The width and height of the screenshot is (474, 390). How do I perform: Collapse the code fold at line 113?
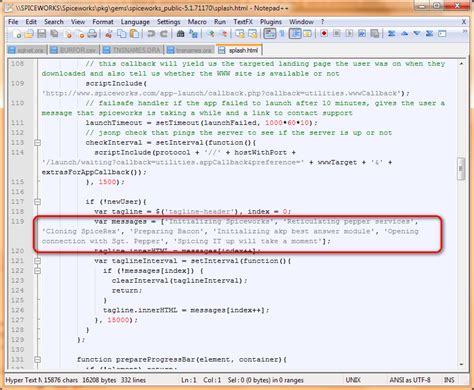tap(37, 143)
